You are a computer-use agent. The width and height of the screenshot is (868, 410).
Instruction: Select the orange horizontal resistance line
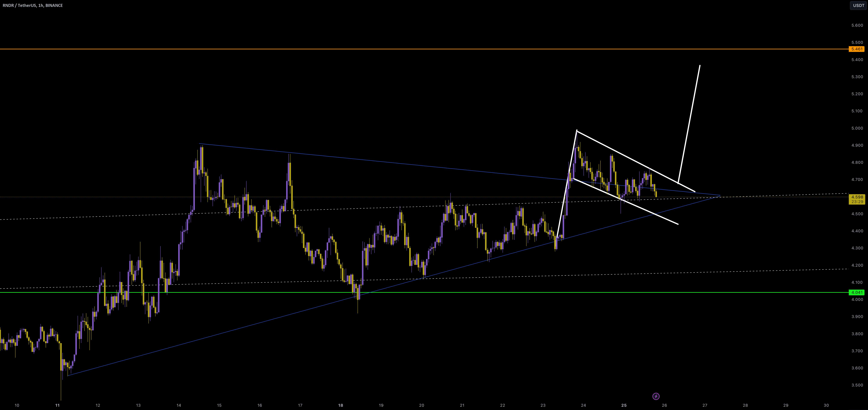pyautogui.click(x=404, y=49)
